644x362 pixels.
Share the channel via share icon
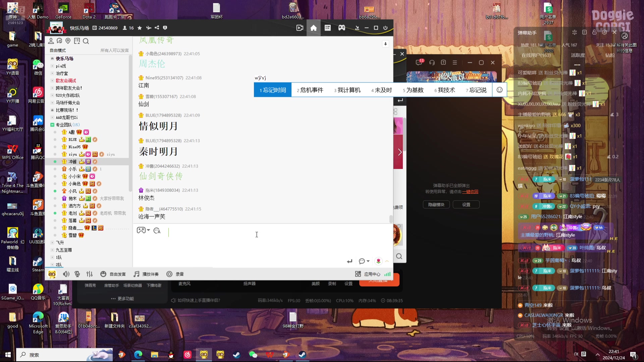coord(157,28)
